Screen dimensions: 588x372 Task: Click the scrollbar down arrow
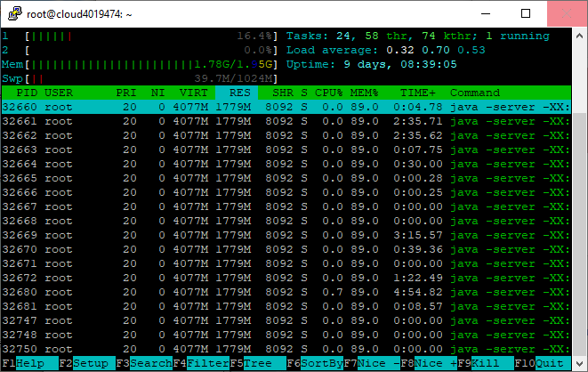(579, 364)
